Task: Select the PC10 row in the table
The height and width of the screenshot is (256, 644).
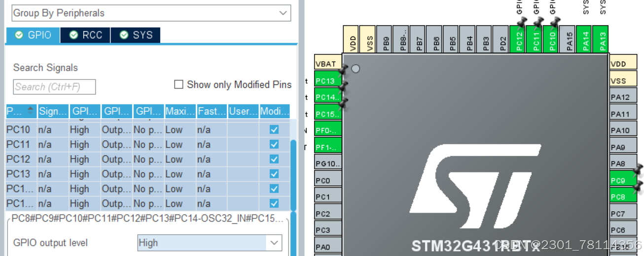Action: [x=148, y=130]
